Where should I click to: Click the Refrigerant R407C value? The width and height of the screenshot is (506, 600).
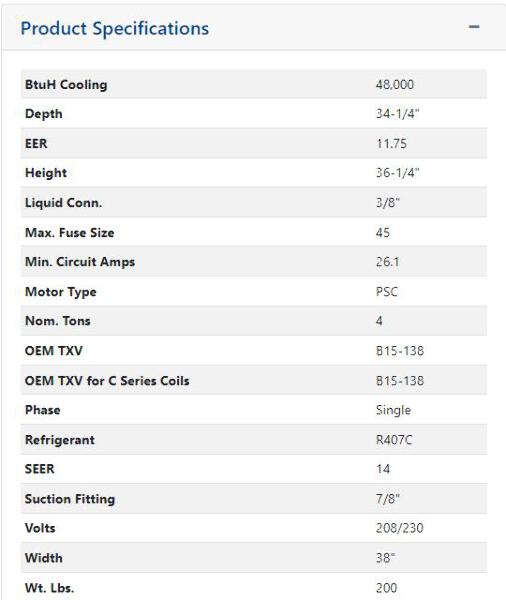pos(394,440)
